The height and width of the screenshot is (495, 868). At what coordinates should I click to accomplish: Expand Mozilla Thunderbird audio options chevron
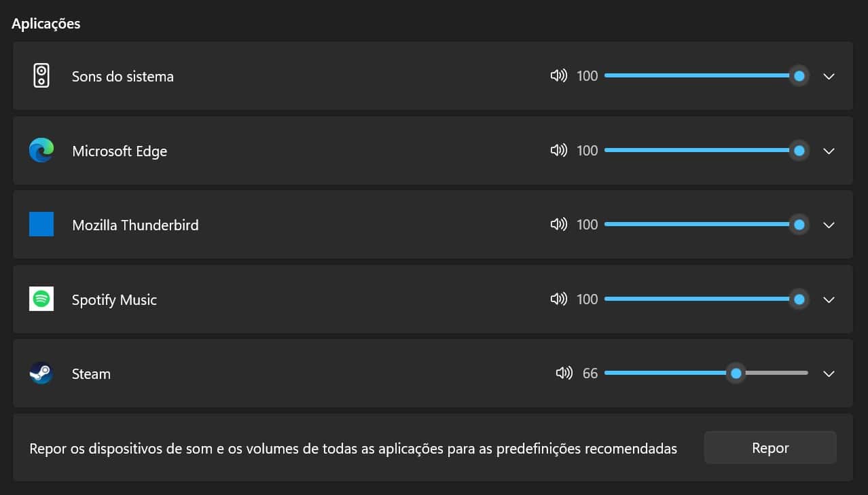[x=829, y=225]
